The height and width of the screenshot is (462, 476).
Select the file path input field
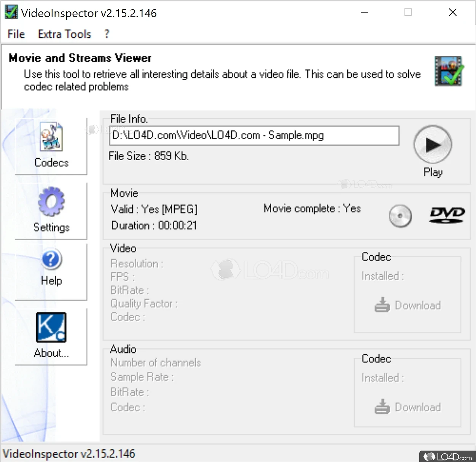tap(254, 135)
